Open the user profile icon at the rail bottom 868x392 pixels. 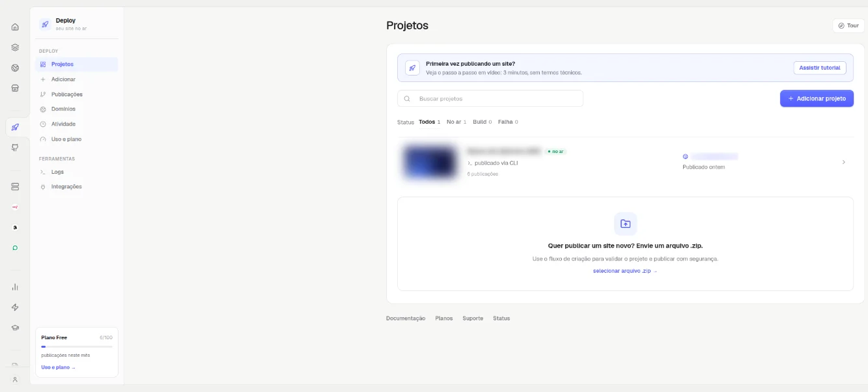(15, 379)
